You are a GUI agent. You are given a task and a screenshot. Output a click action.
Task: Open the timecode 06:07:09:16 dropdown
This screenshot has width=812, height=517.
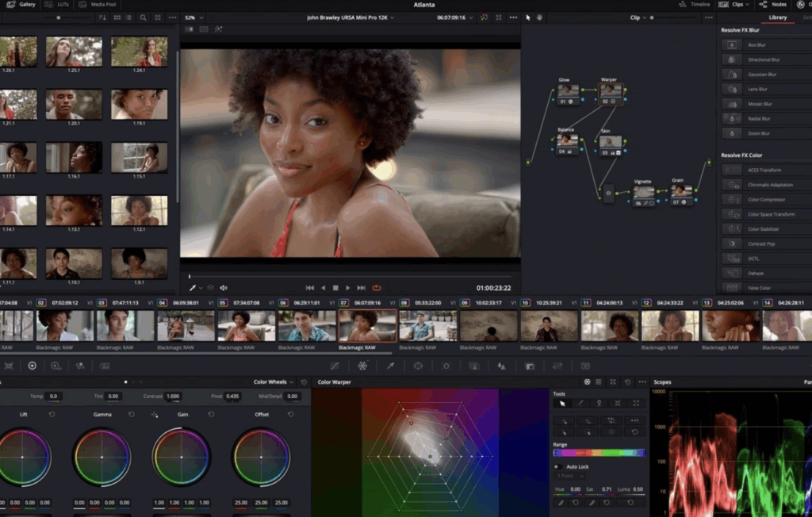(x=454, y=17)
